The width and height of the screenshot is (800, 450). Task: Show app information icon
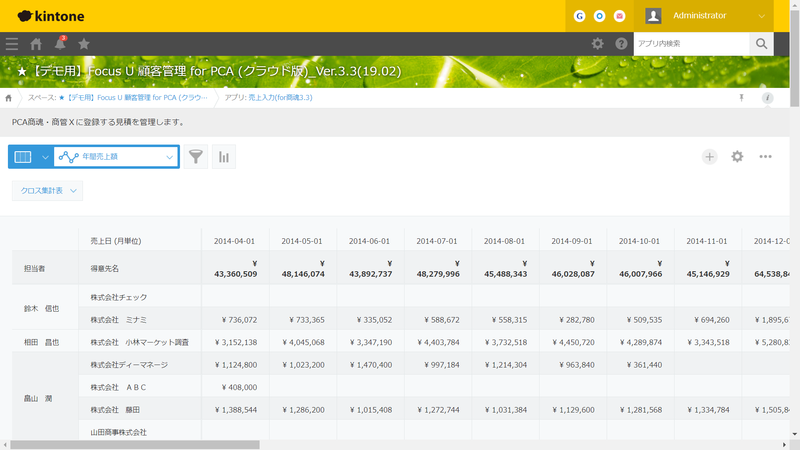767,98
